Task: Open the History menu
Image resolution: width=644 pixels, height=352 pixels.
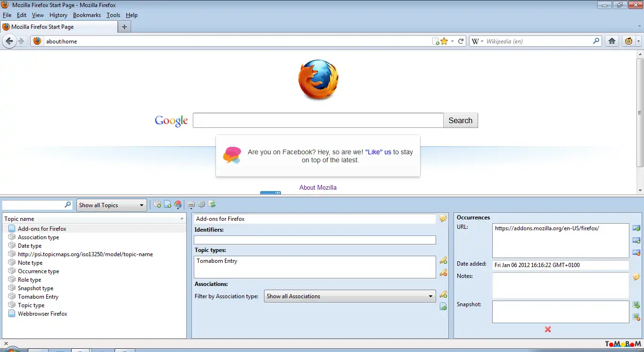Action: 58,15
